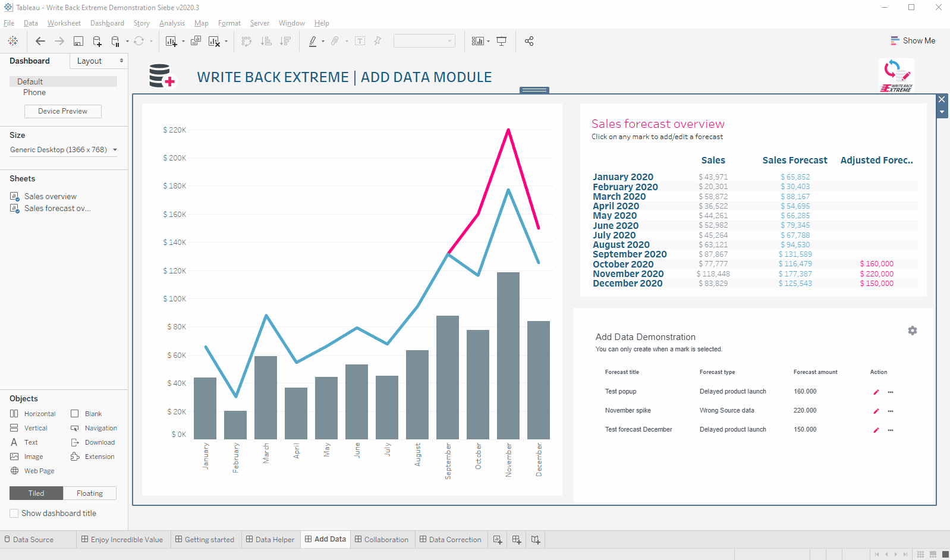The width and height of the screenshot is (950, 560).
Task: Open the File menu
Action: coord(9,23)
